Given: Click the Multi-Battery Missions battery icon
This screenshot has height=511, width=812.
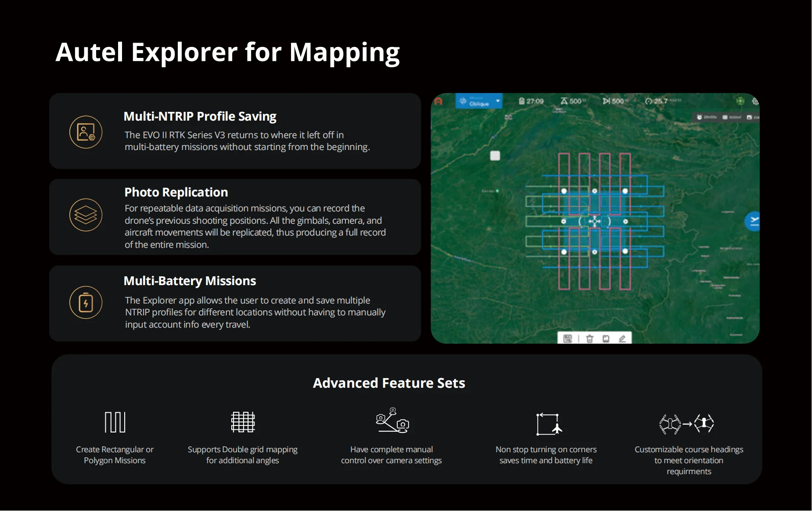Looking at the screenshot, I should [86, 303].
